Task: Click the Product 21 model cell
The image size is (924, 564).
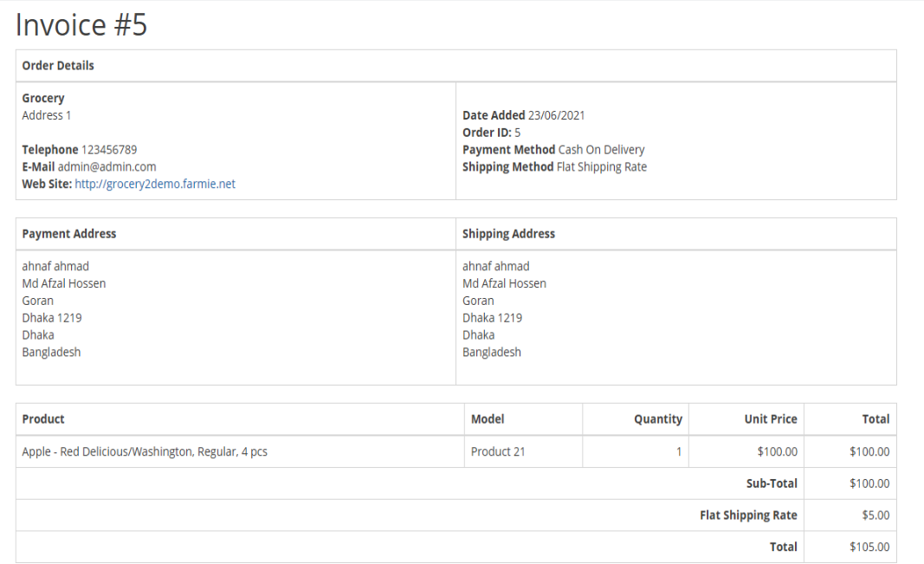Action: [498, 451]
